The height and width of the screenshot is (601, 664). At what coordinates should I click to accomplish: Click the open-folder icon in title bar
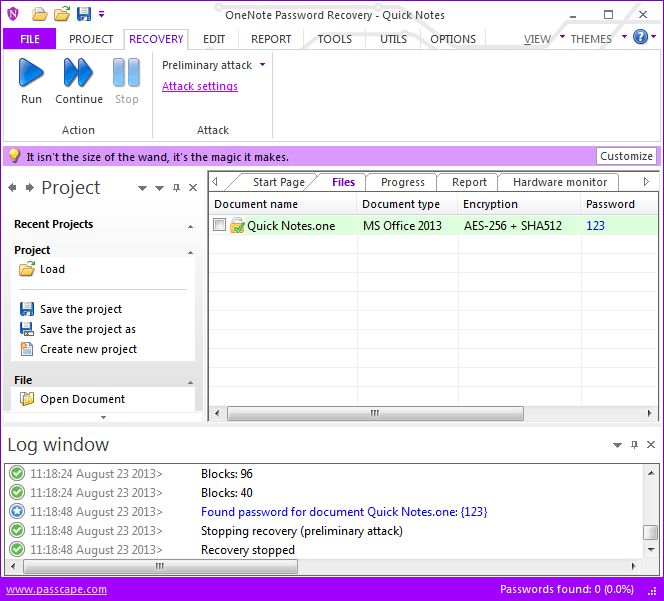click(x=40, y=14)
